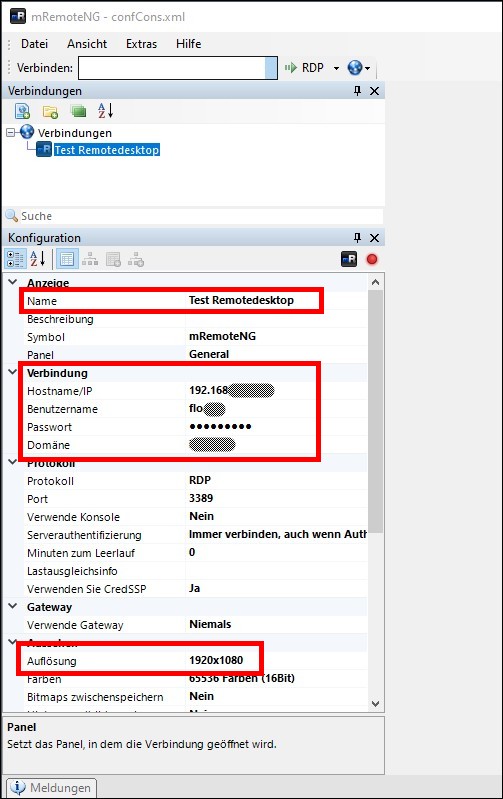
Task: Open the Verbinden combo box dropdown
Action: (x=271, y=68)
